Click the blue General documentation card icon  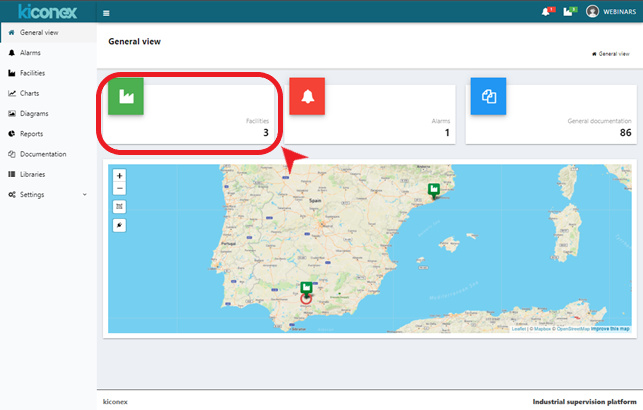(x=488, y=96)
